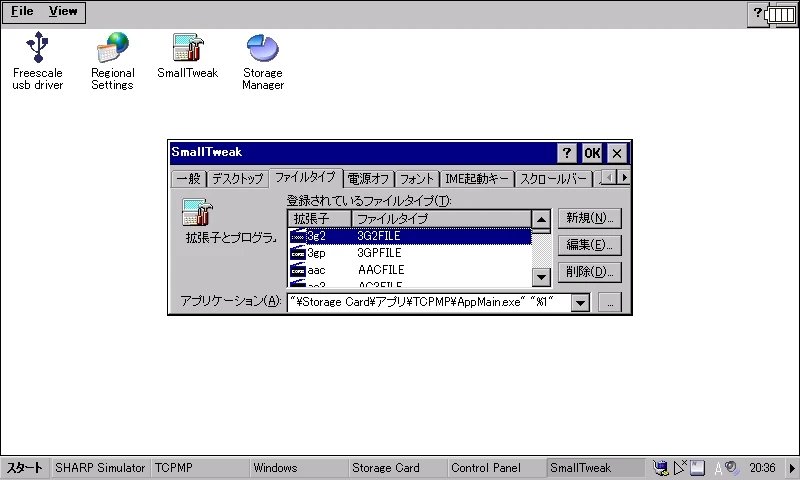This screenshot has width=800, height=480.
Task: Open the SmallTweak control panel icon
Action: click(x=188, y=55)
